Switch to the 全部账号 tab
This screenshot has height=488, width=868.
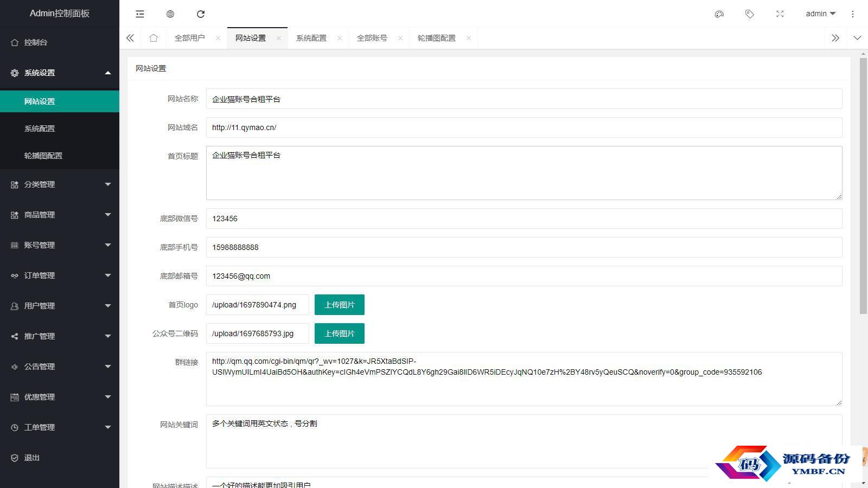(372, 38)
